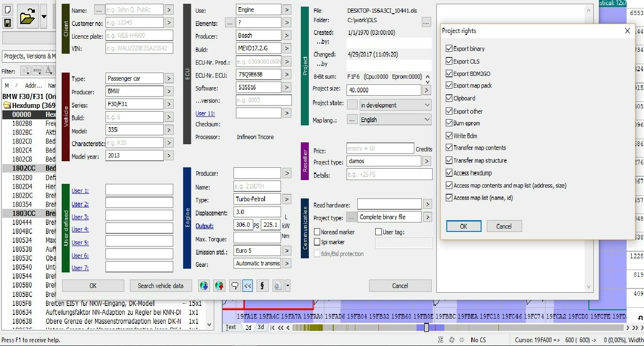Click Search vehicle data button
644x346 pixels.
click(x=161, y=285)
